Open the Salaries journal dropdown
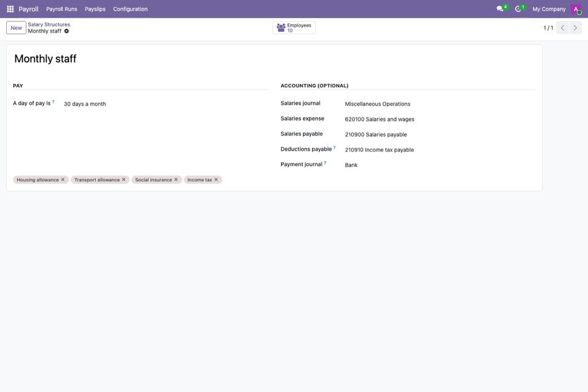Viewport: 588px width, 392px height. click(440, 104)
